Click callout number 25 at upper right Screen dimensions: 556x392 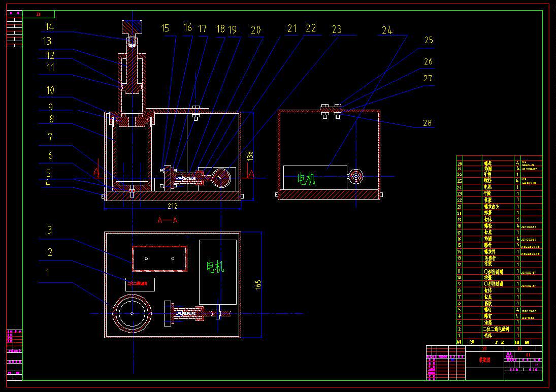[429, 40]
